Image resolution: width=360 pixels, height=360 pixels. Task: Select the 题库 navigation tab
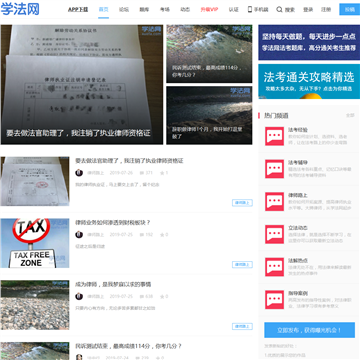pos(144,10)
